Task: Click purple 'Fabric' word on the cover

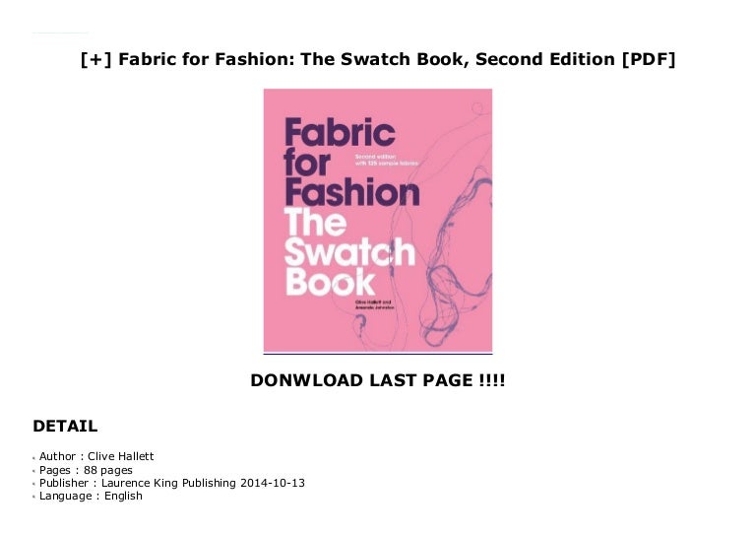Action: (340, 132)
